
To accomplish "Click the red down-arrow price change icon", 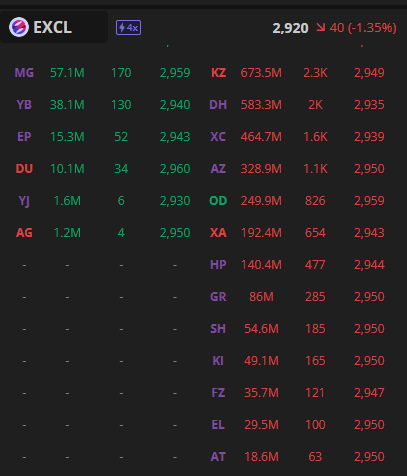I will click(x=321, y=27).
